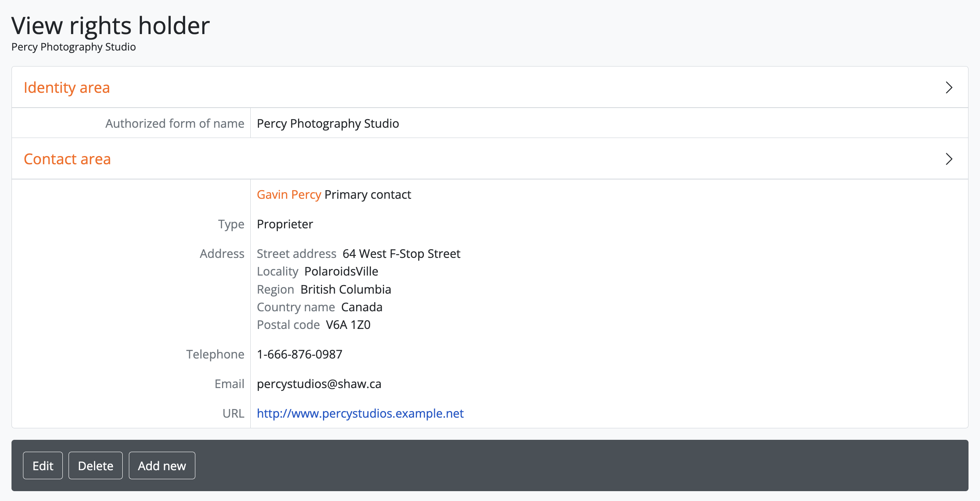Click the View rights holder page title
This screenshot has width=980, height=501.
[x=110, y=25]
